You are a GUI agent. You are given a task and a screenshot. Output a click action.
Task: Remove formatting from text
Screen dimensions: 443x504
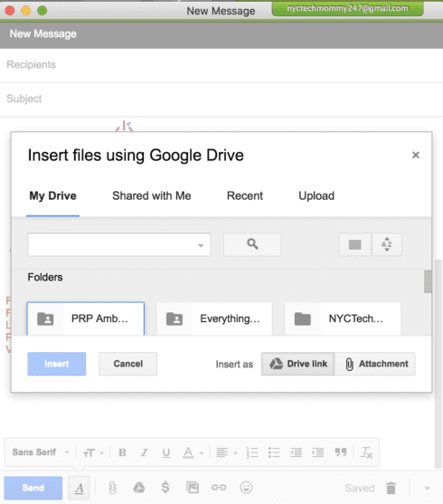366,452
